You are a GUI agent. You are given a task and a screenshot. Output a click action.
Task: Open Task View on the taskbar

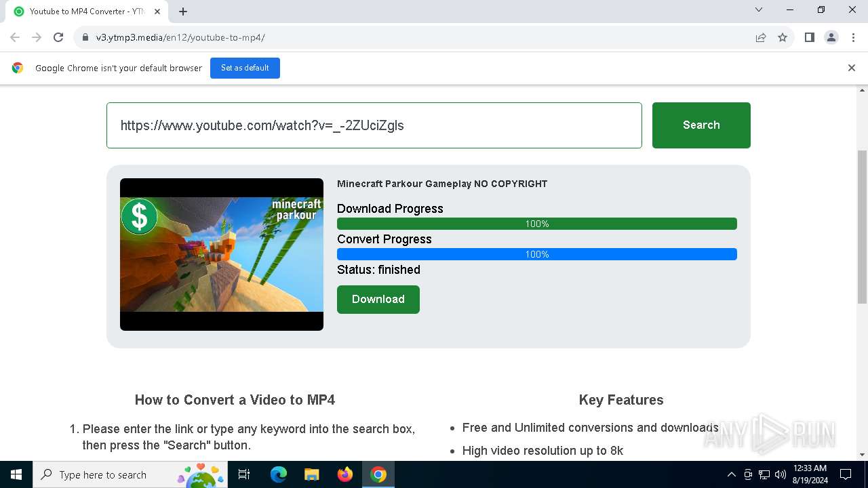coord(244,474)
